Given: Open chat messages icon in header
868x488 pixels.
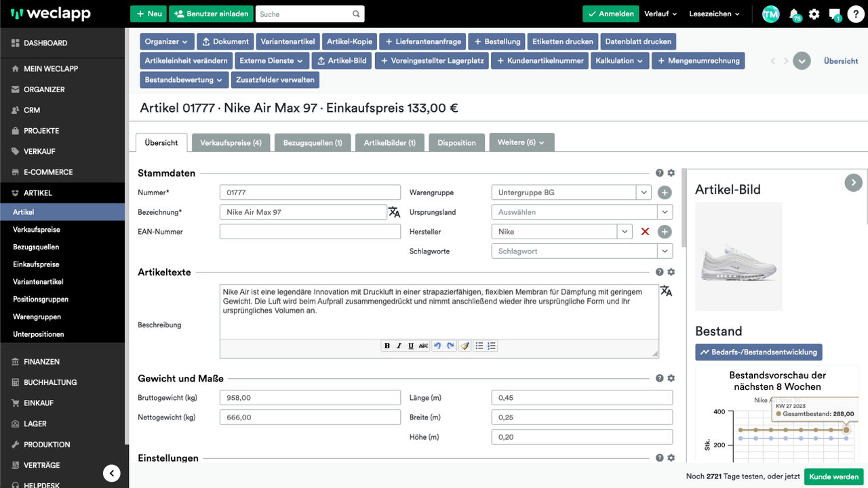Looking at the screenshot, I should pyautogui.click(x=835, y=14).
